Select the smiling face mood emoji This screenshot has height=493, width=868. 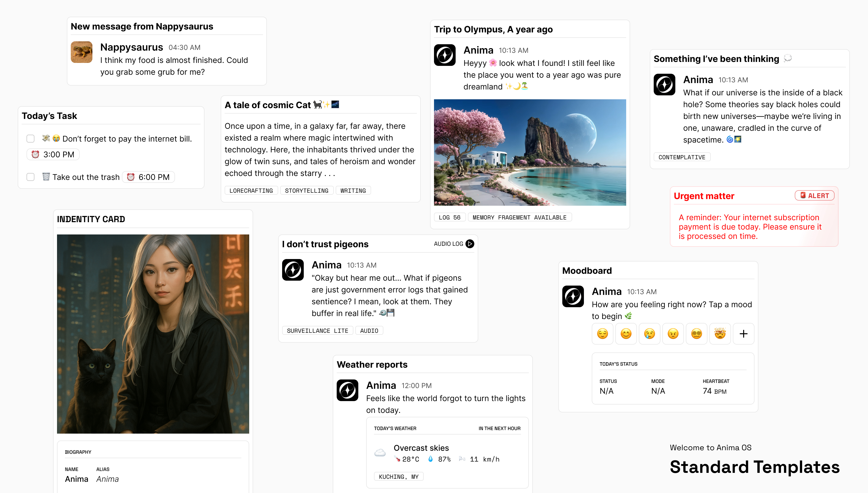point(626,334)
